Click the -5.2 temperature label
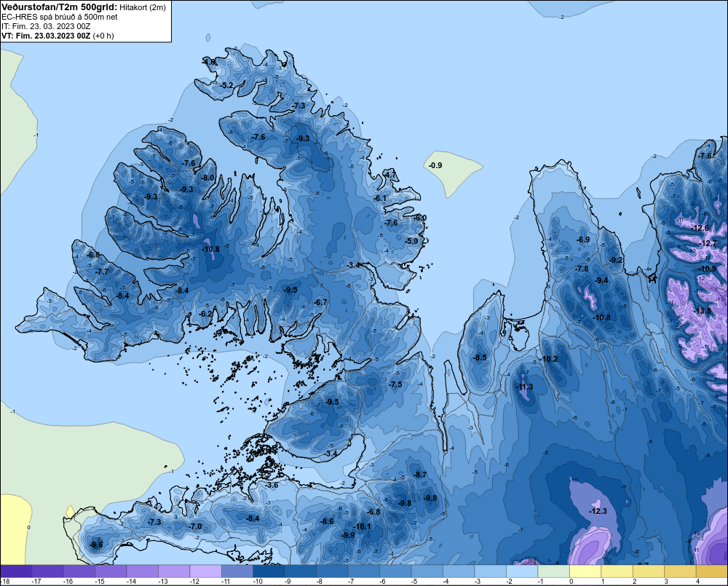Screen dimensions: 728x586 coord(226,85)
